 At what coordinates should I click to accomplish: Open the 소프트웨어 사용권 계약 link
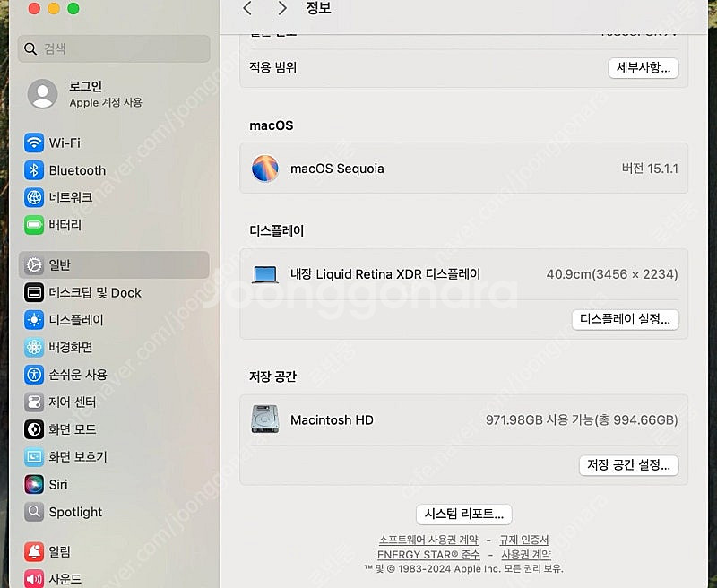click(428, 540)
